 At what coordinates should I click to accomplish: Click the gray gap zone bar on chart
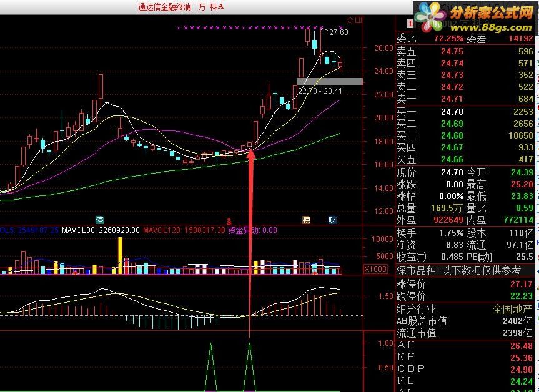point(329,81)
